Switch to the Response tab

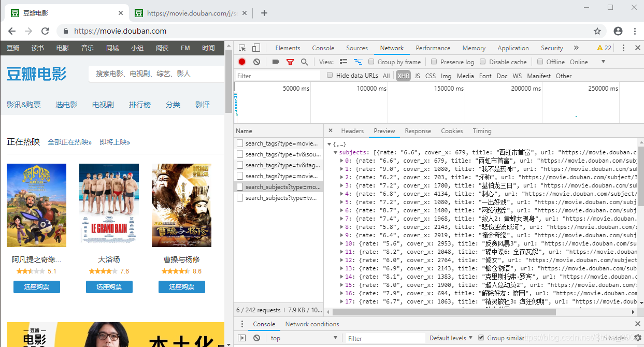[x=418, y=131]
